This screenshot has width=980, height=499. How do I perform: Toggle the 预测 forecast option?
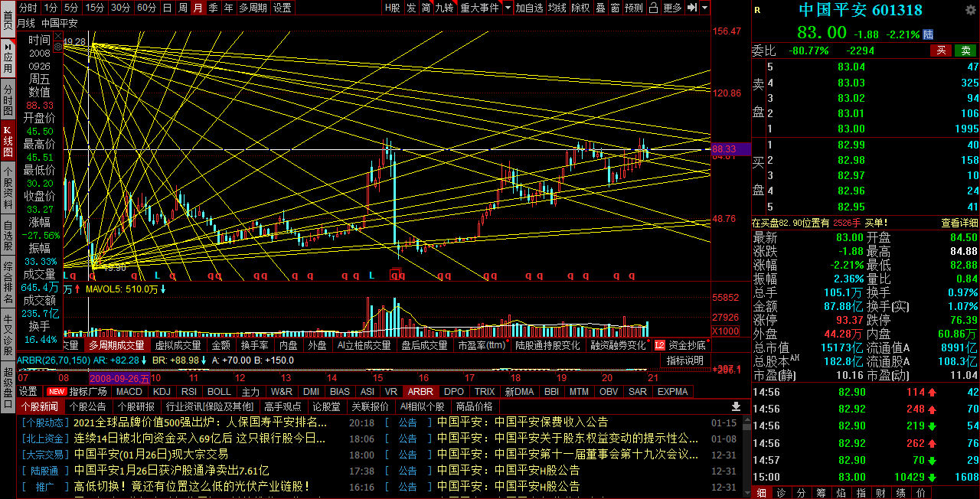point(634,8)
